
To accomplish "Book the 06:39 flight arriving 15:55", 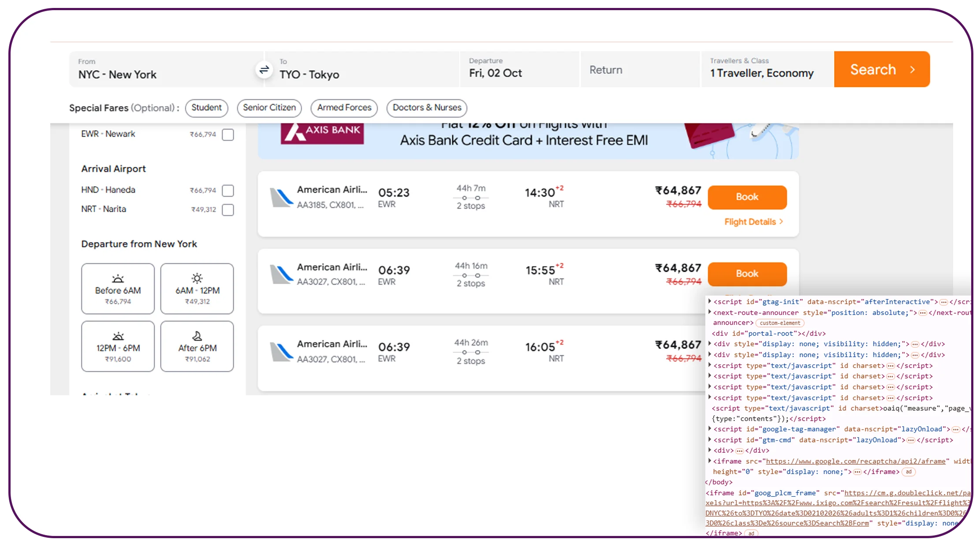I will coord(747,274).
